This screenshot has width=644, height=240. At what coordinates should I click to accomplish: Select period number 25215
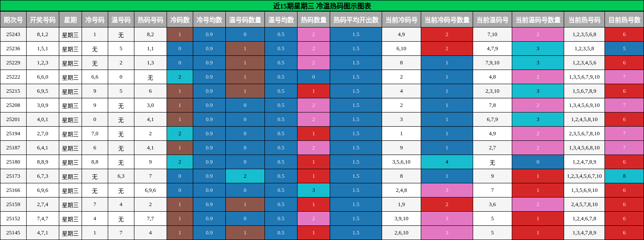pyautogui.click(x=13, y=91)
